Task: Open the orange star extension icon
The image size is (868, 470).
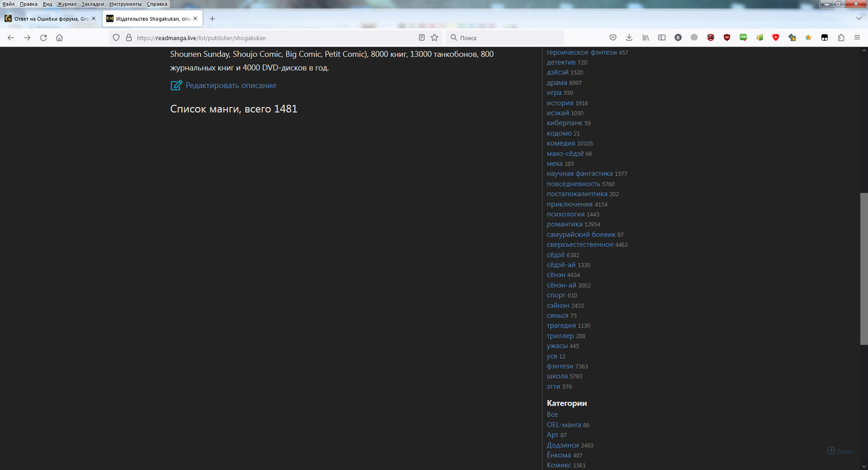Action: (808, 38)
